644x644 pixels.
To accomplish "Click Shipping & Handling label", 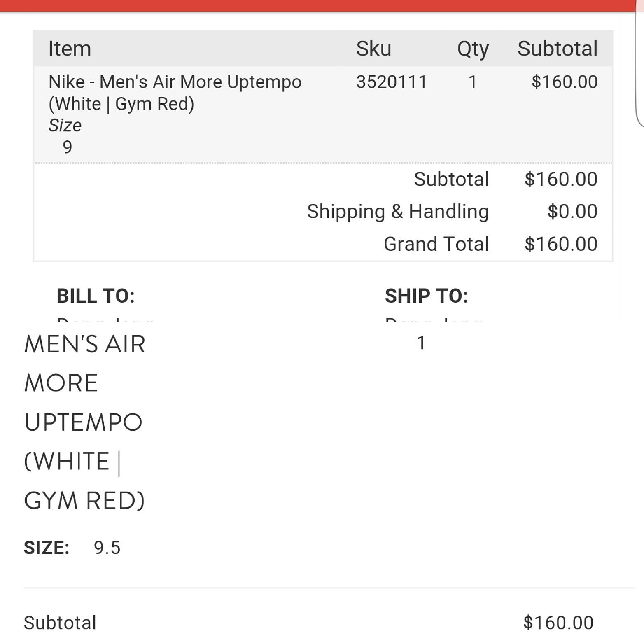I will click(x=398, y=212).
